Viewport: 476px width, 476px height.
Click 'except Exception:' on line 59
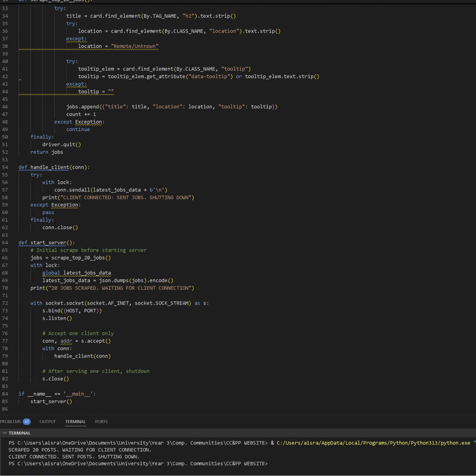(x=56, y=205)
